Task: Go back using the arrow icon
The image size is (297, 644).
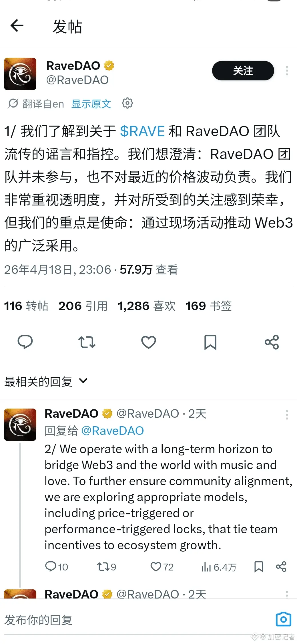Action: [17, 26]
